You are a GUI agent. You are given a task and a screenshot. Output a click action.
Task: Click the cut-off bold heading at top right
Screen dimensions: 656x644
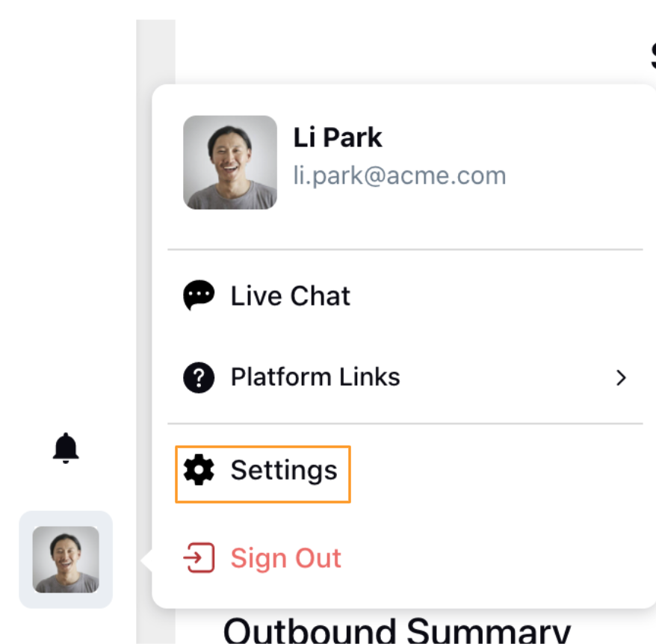click(x=653, y=55)
